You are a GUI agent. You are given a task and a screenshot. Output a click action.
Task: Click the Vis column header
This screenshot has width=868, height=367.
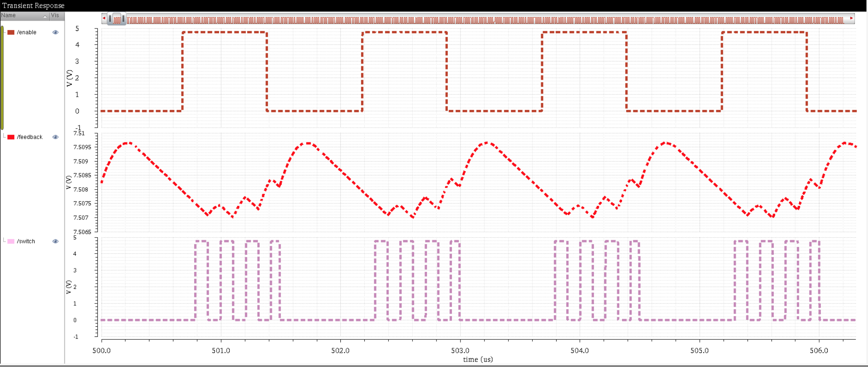57,15
